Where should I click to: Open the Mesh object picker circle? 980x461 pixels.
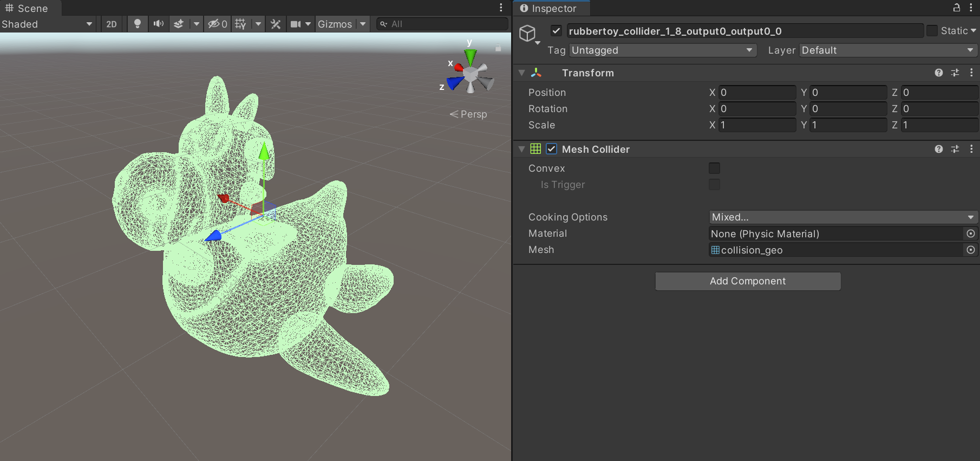coord(971,250)
